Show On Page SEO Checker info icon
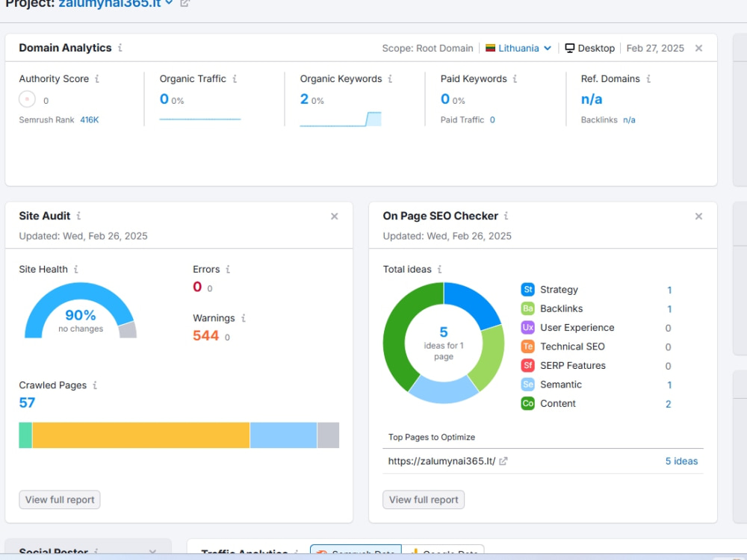The height and width of the screenshot is (560, 747). pyautogui.click(x=506, y=216)
